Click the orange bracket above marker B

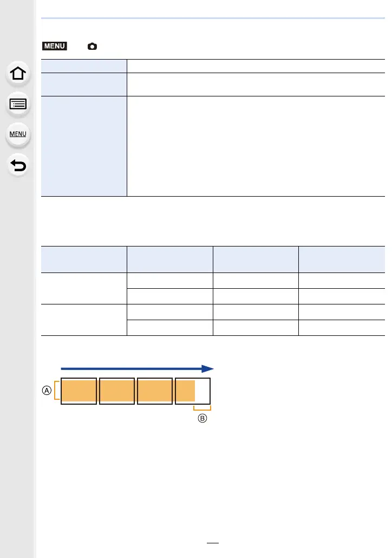click(x=202, y=408)
